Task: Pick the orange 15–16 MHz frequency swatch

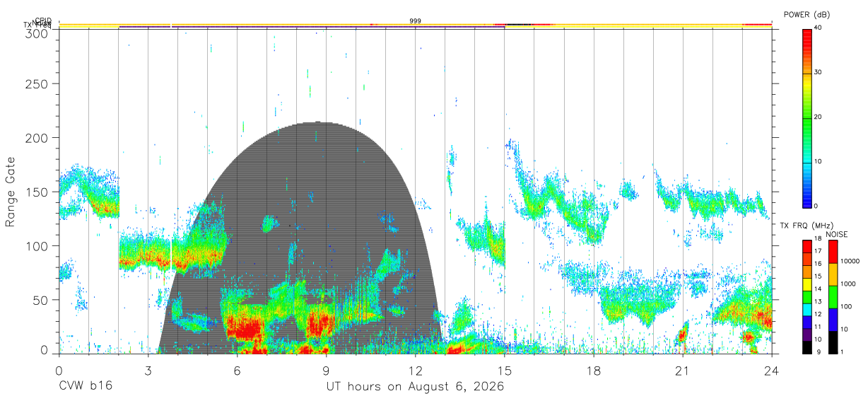Action: click(x=807, y=272)
